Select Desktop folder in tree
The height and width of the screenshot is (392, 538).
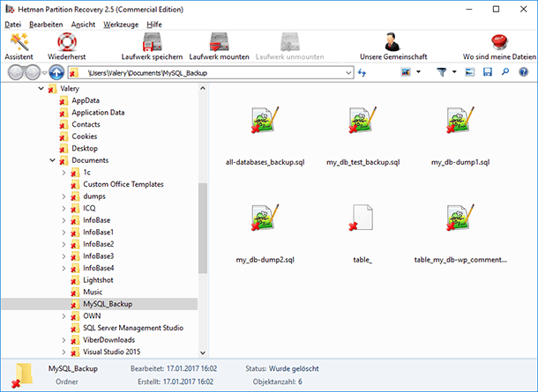click(85, 148)
